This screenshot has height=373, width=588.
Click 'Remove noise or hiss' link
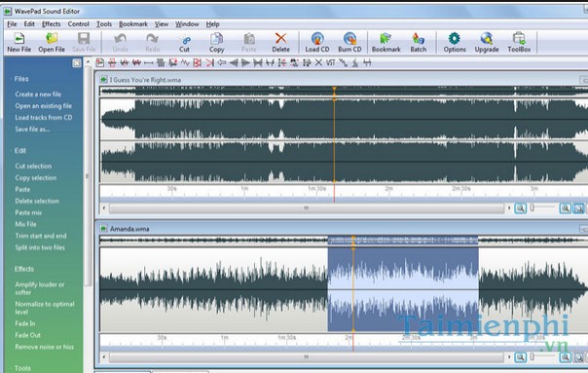tap(44, 347)
